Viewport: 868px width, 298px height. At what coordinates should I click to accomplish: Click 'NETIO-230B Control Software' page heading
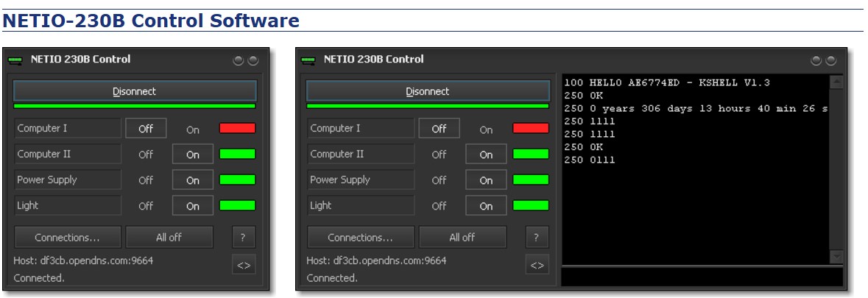(x=151, y=21)
